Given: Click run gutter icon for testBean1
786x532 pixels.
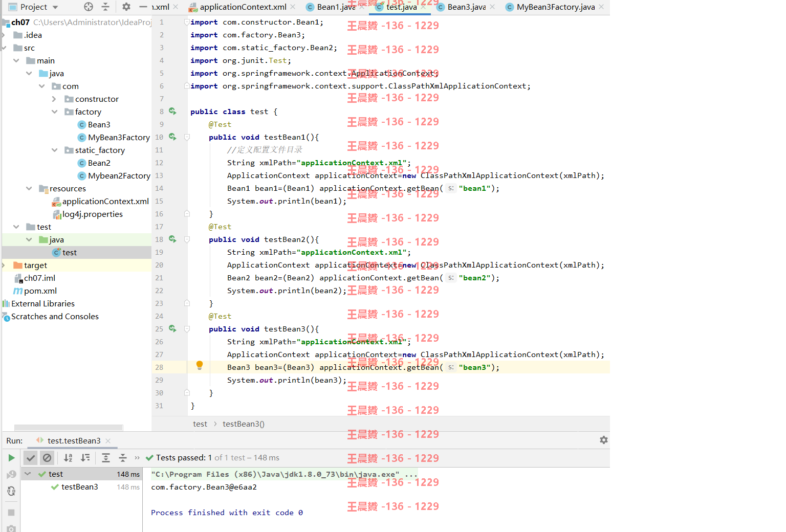Looking at the screenshot, I should click(x=173, y=137).
